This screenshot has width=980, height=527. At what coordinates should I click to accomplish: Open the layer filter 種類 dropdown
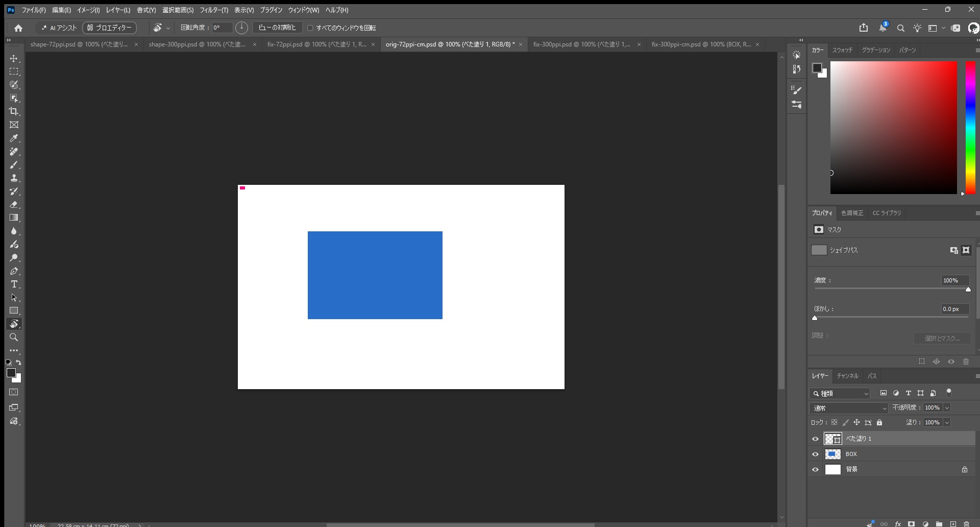coord(840,393)
